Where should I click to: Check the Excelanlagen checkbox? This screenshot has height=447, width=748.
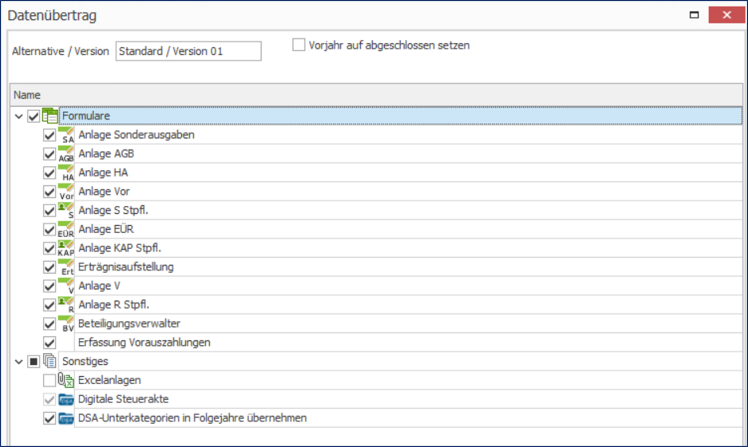pyautogui.click(x=49, y=381)
